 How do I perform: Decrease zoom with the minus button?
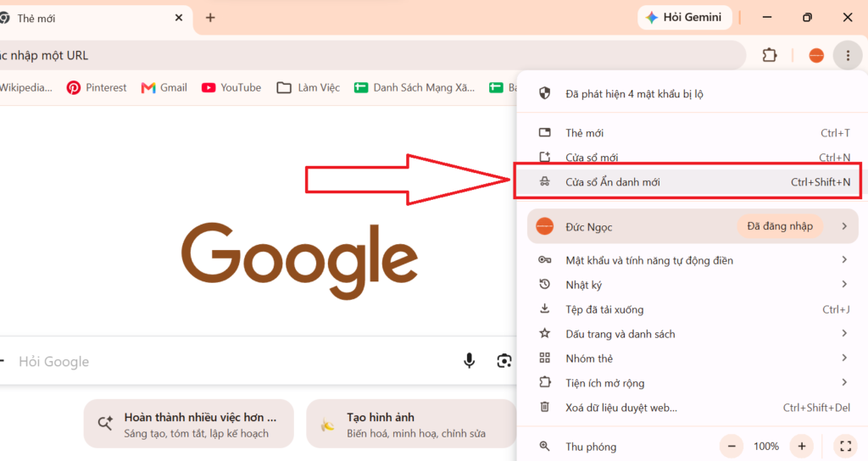pyautogui.click(x=732, y=446)
